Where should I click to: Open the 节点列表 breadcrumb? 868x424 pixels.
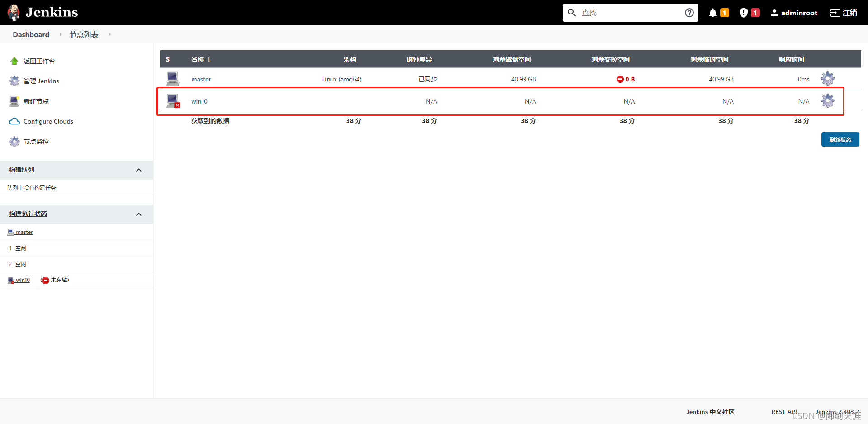coord(84,34)
